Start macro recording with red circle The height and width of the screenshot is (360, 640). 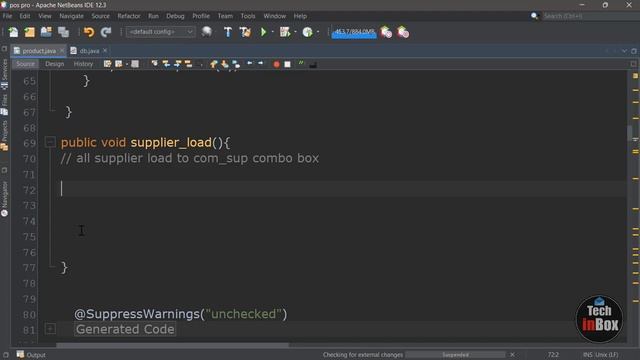pos(276,64)
